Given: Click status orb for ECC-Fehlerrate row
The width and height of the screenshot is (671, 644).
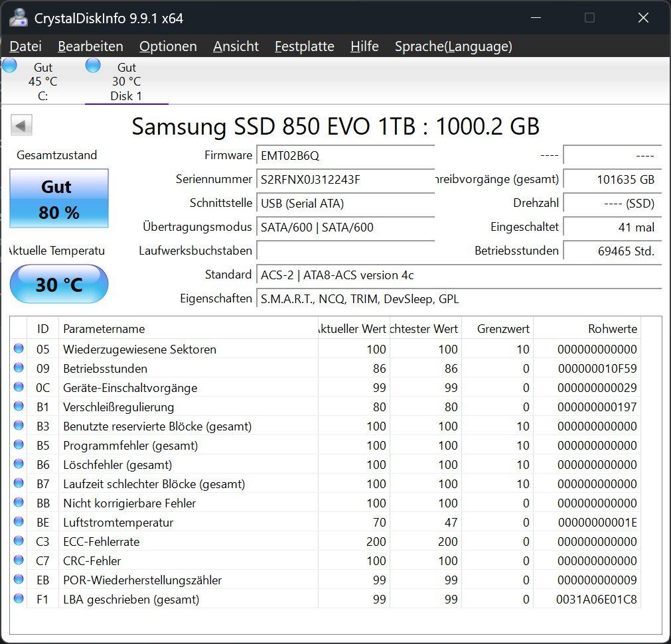Looking at the screenshot, I should point(19,541).
